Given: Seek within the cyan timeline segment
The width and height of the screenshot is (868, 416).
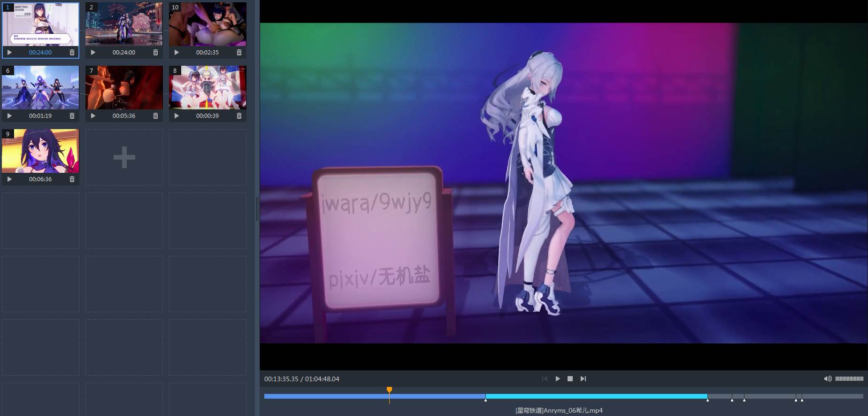Looking at the screenshot, I should pos(596,396).
